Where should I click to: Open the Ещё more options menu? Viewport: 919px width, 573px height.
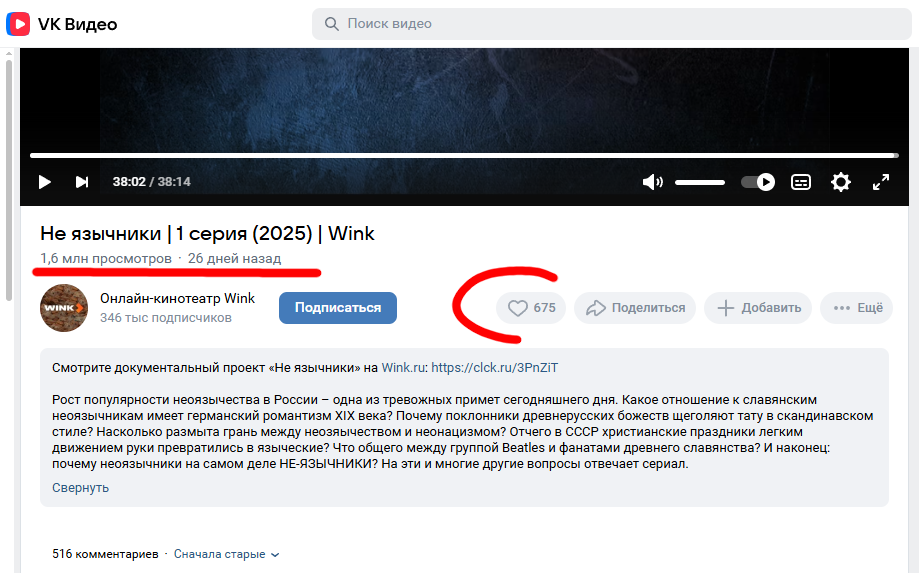[x=856, y=308]
